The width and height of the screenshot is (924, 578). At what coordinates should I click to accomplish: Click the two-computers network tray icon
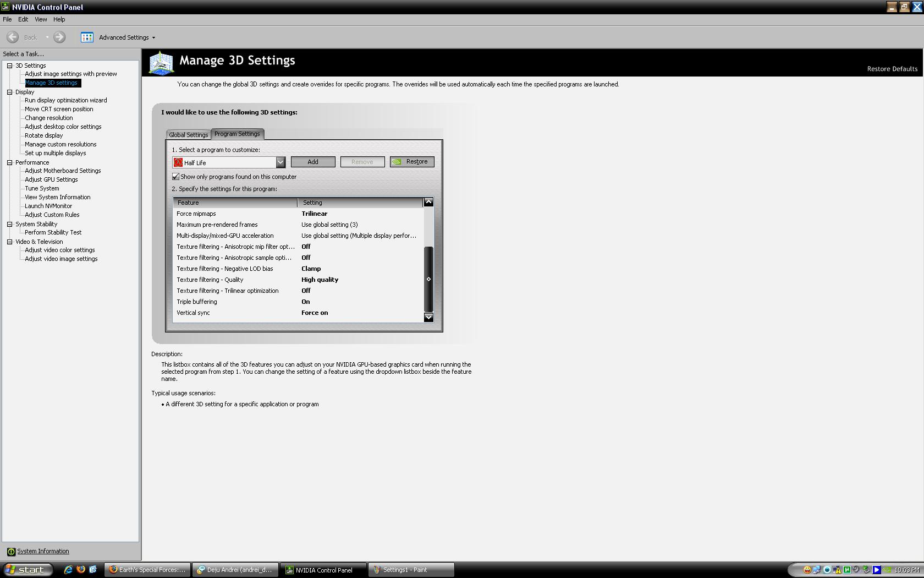point(817,570)
